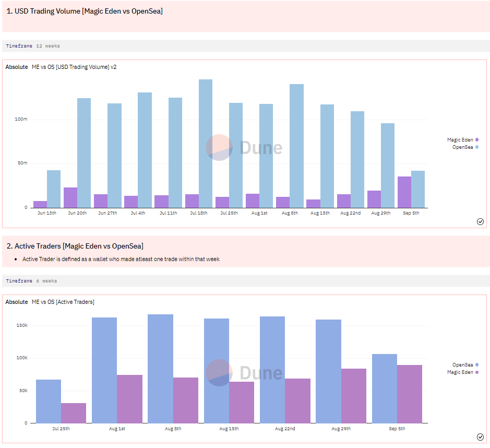Click the OpenSea bar for Aug 8th volume
The image size is (490, 448).
coord(296,146)
